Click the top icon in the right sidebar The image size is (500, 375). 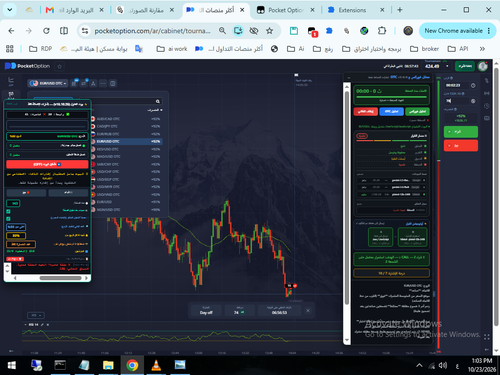click(x=487, y=80)
